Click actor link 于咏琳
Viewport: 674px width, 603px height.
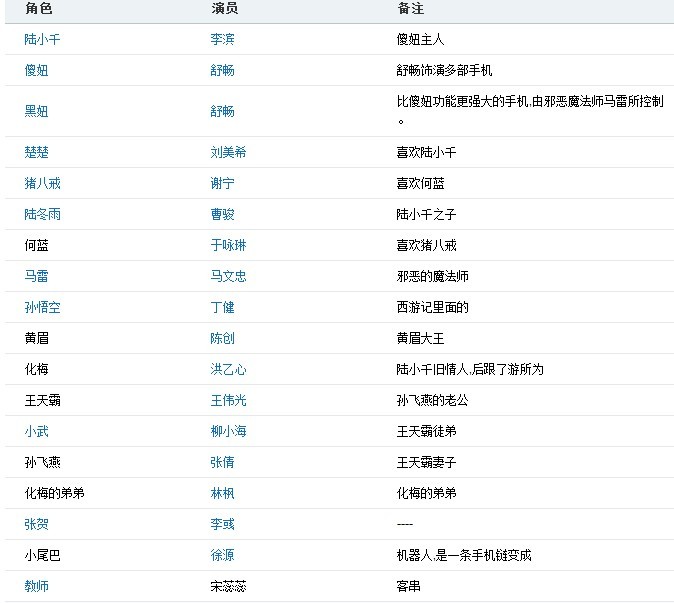228,245
